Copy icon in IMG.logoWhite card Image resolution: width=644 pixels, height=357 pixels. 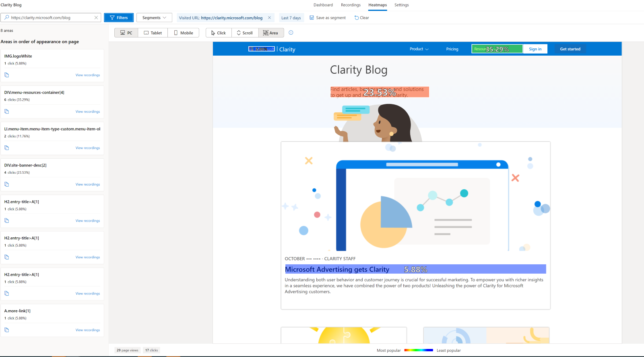pyautogui.click(x=6, y=75)
